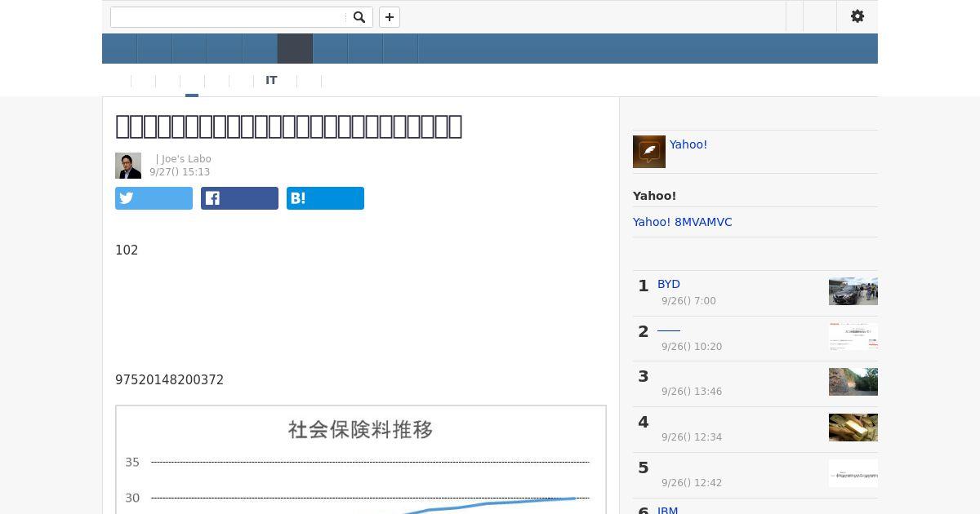Click the bold Yahoo! section heading
Screen dimensions: 980x514
click(x=654, y=196)
